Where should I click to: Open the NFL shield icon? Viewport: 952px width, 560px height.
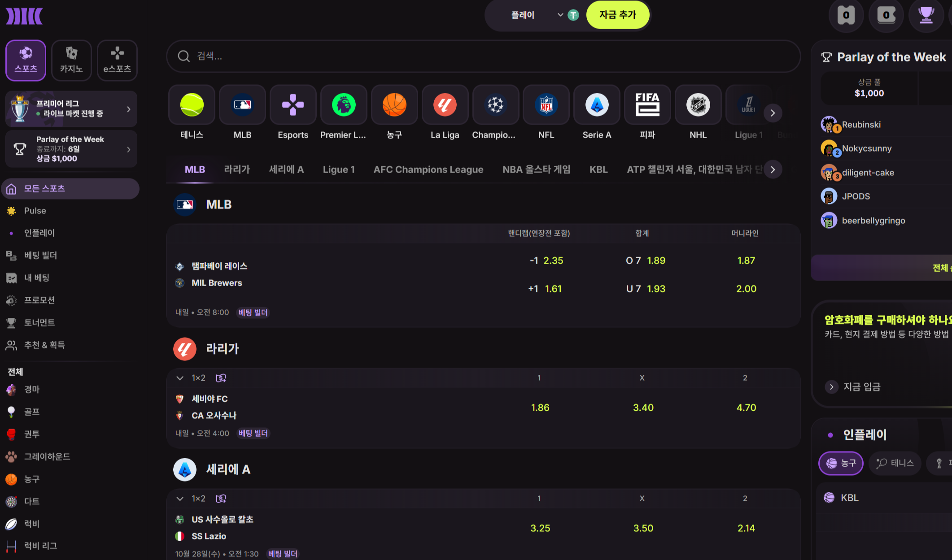[546, 105]
